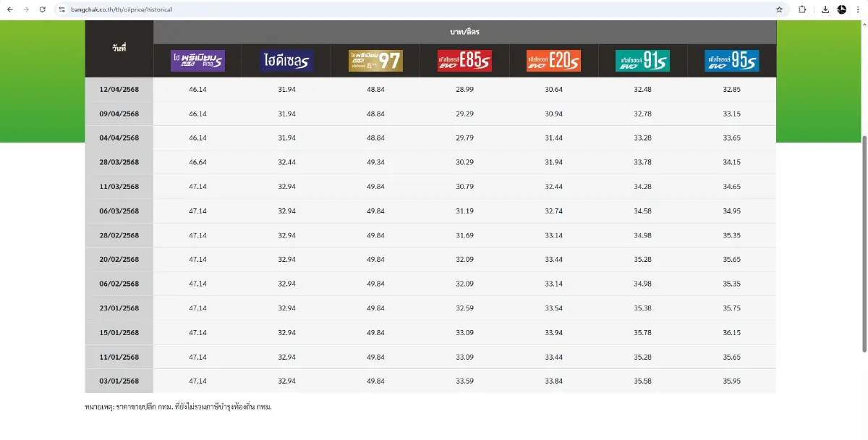Select the 03/01/2568 date row cell
This screenshot has height=440, width=868.
coord(119,381)
